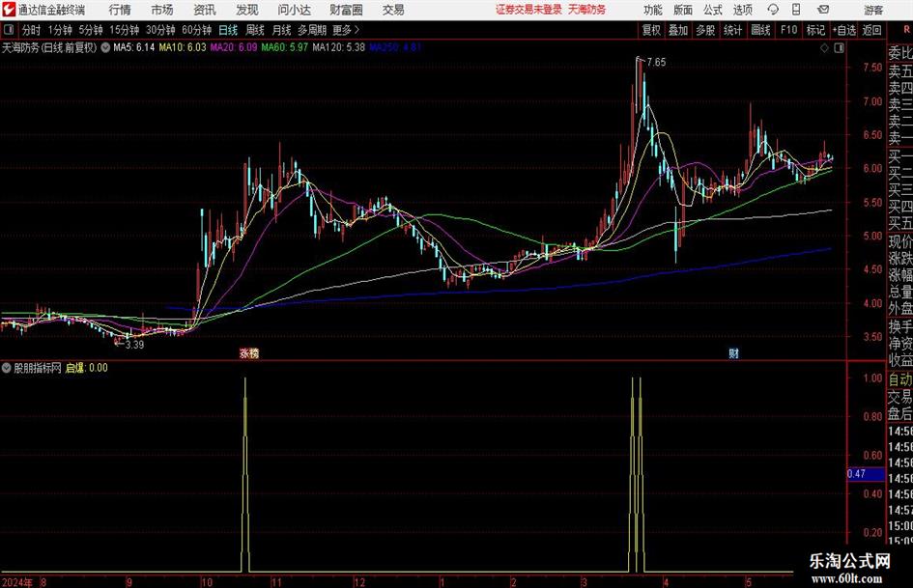Image resolution: width=913 pixels, height=588 pixels.
Task: Open the 版面 menu
Action: click(683, 10)
